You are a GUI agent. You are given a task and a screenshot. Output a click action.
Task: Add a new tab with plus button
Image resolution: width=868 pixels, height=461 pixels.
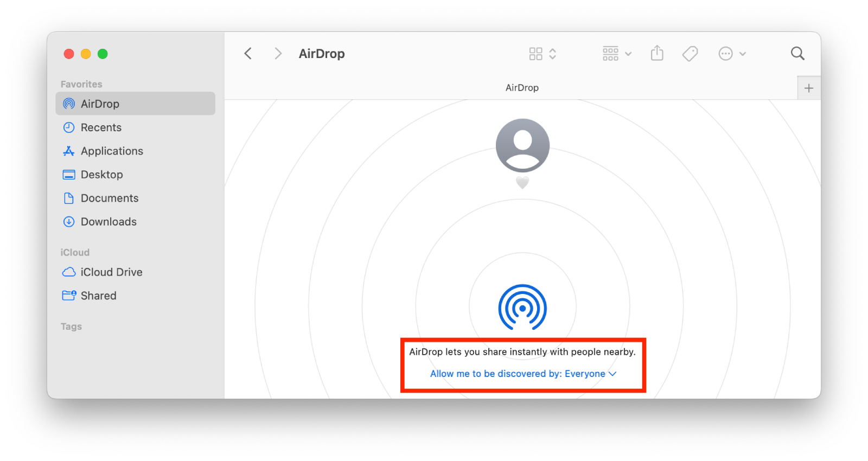coord(809,88)
